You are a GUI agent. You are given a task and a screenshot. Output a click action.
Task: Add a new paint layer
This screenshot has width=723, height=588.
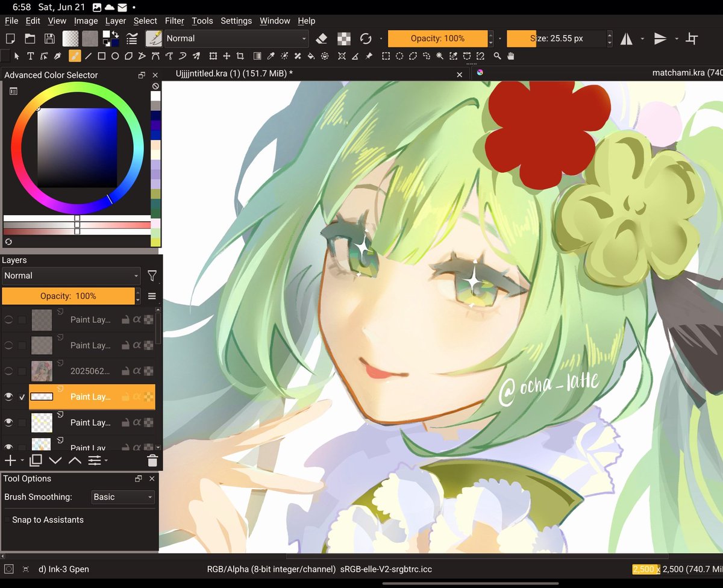point(10,460)
